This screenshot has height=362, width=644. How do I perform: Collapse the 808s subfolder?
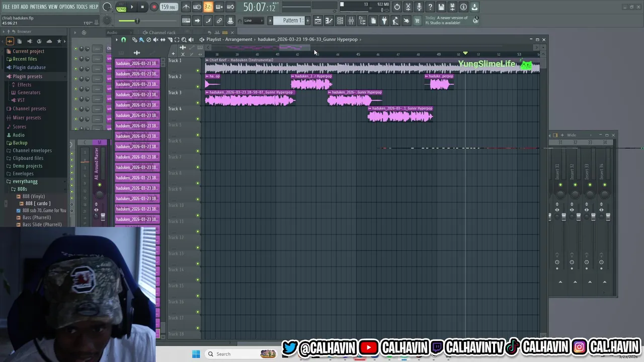click(x=22, y=189)
